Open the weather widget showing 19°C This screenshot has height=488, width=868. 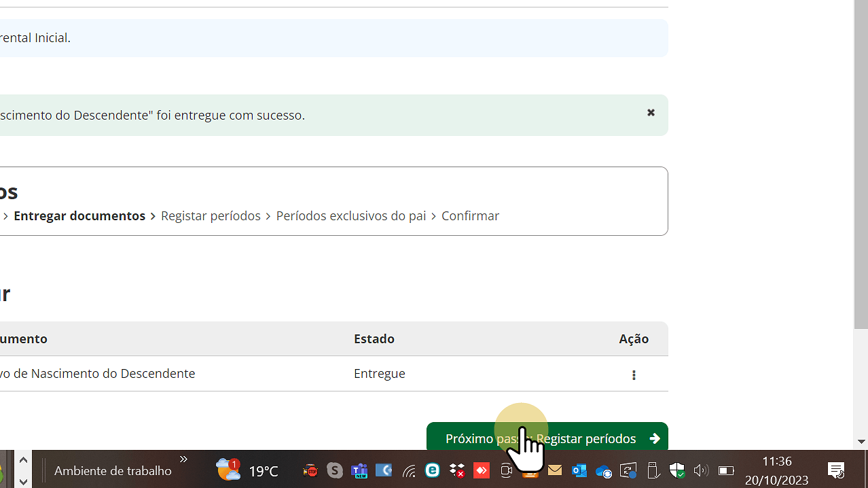(247, 470)
